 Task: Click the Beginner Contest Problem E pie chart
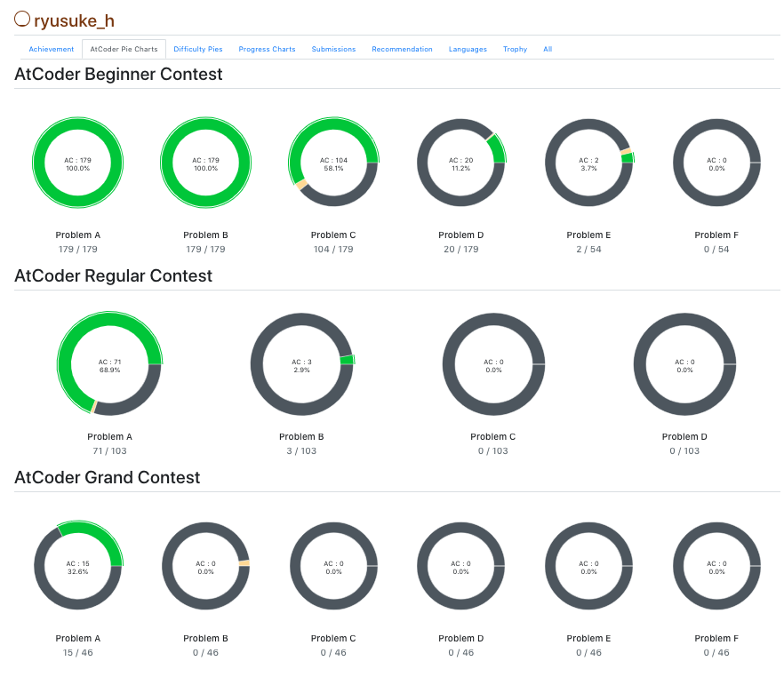coord(589,163)
